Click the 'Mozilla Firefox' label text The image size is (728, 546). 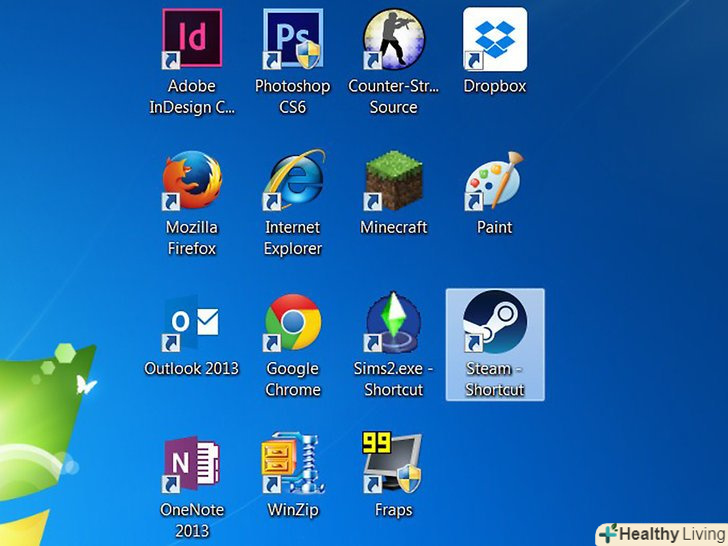[x=192, y=238]
